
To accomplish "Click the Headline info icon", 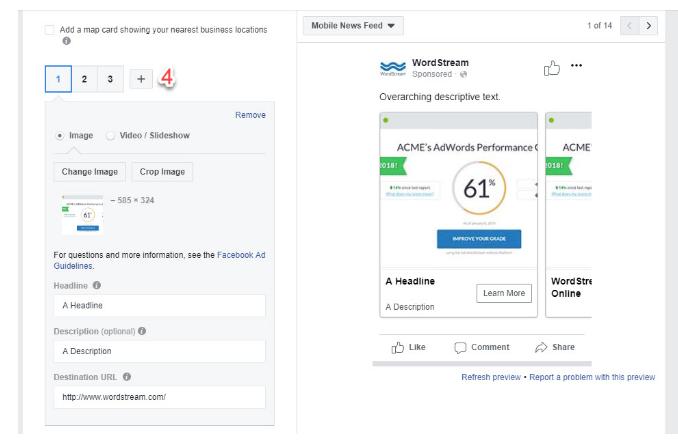I will point(97,285).
